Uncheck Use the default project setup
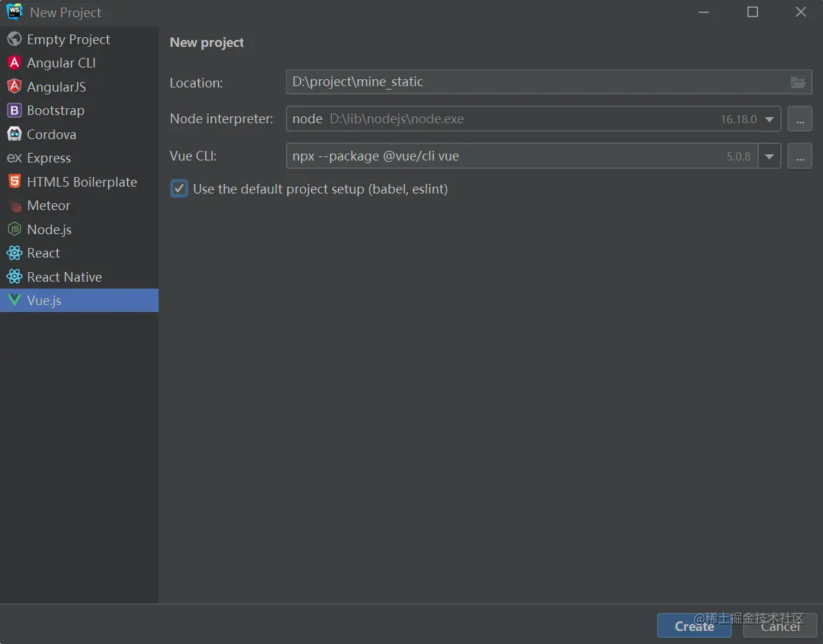 179,189
